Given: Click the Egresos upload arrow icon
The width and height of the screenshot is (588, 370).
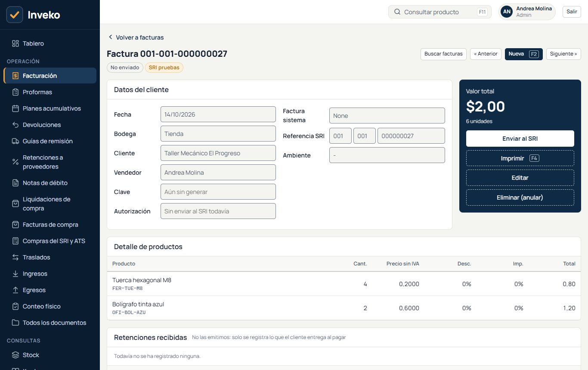Looking at the screenshot, I should pos(15,290).
